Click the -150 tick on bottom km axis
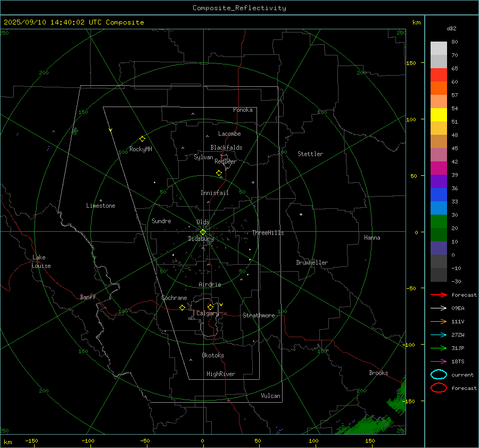Image resolution: width=479 pixels, height=448 pixels. click(x=31, y=441)
